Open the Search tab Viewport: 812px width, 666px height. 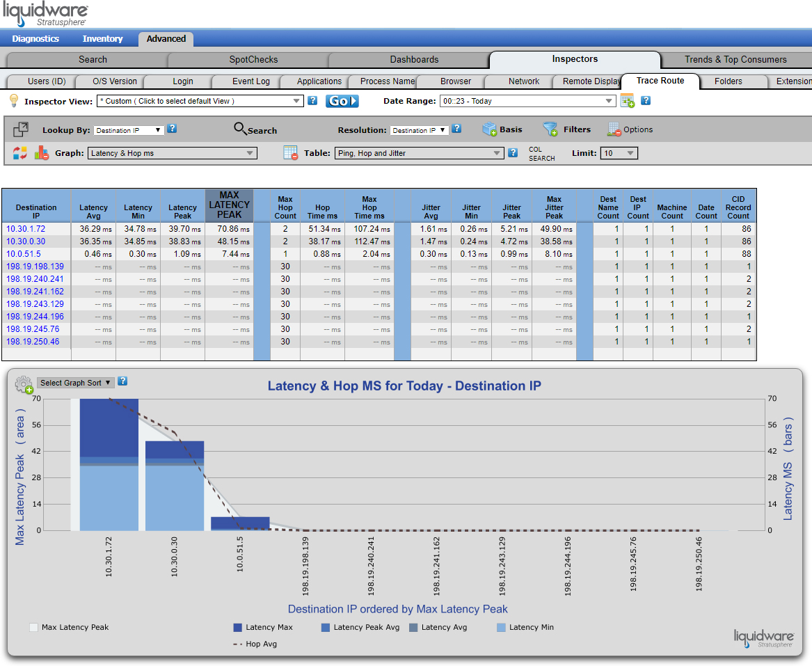(93, 60)
